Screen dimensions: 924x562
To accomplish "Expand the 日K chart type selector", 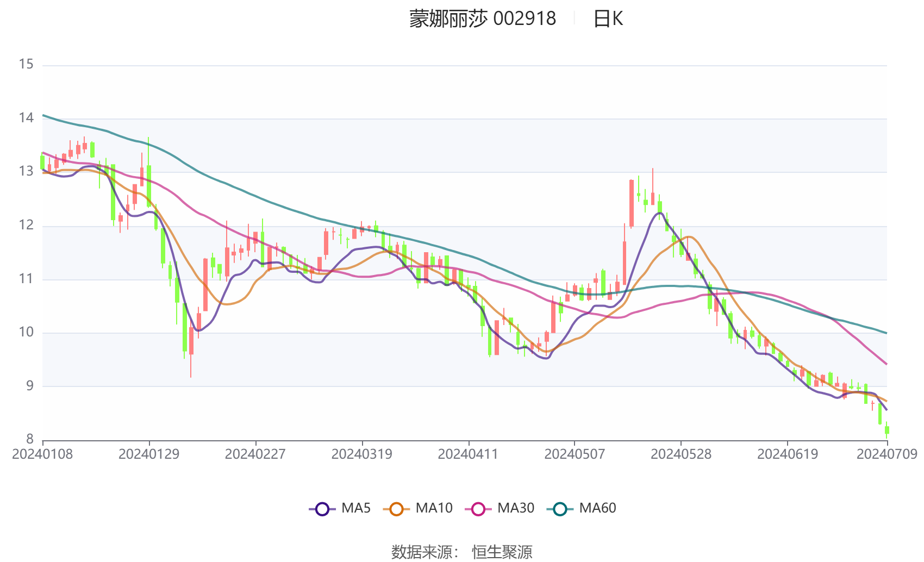I will coord(608,19).
